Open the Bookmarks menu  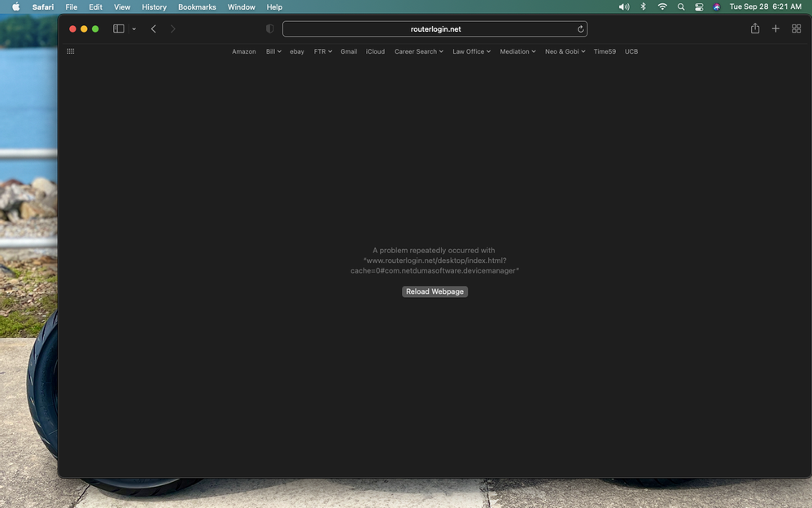click(x=197, y=7)
